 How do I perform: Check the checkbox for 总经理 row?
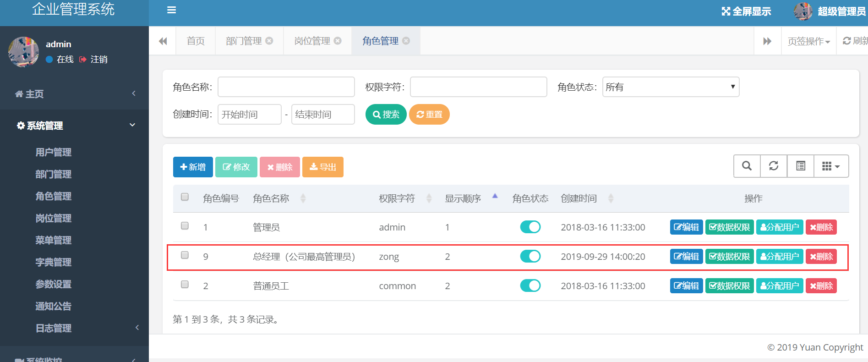pos(185,255)
